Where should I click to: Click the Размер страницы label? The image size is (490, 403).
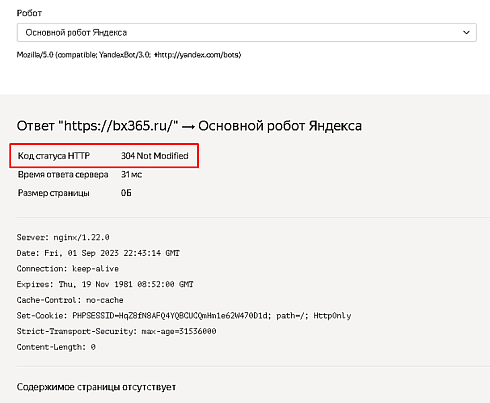coord(54,193)
